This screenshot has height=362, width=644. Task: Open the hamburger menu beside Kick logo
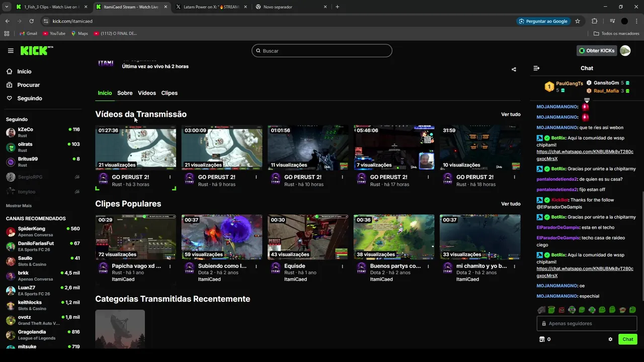(x=11, y=51)
